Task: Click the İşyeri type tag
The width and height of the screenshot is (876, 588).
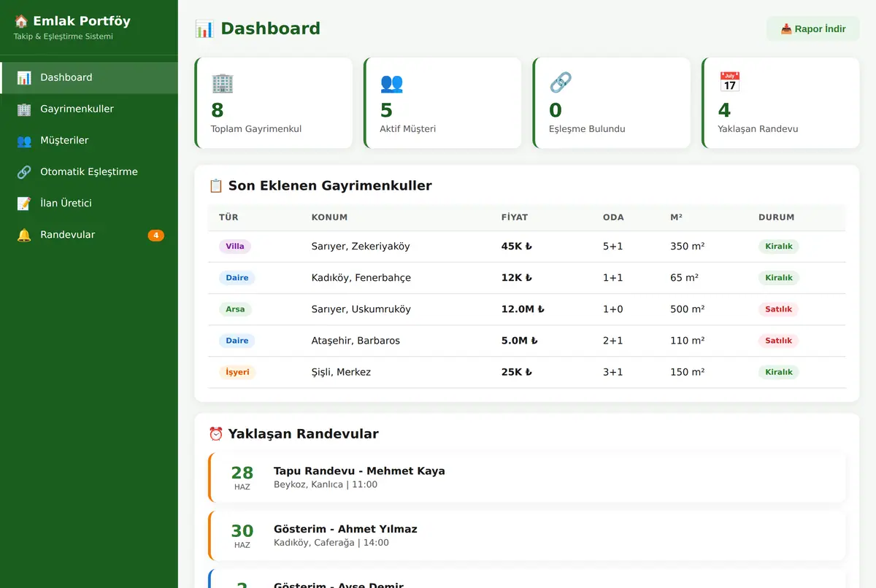Action: point(237,372)
